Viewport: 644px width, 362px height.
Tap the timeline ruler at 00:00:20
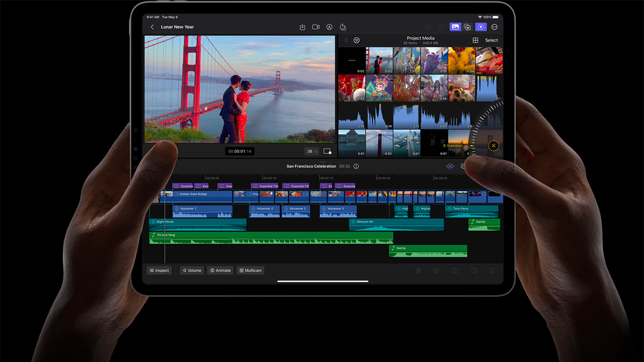pyautogui.click(x=383, y=178)
